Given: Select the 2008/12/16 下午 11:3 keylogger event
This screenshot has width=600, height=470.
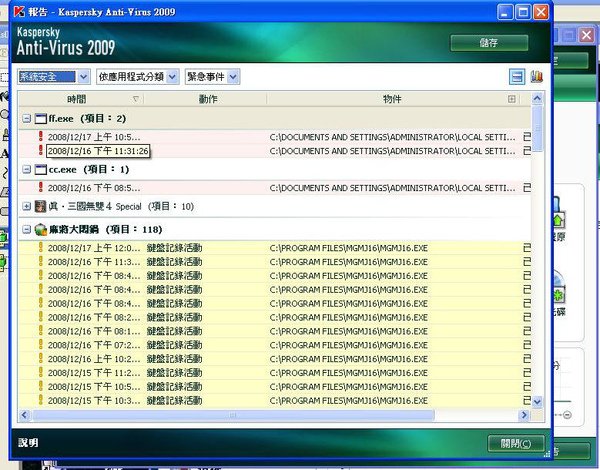Looking at the screenshot, I should click(x=275, y=262).
